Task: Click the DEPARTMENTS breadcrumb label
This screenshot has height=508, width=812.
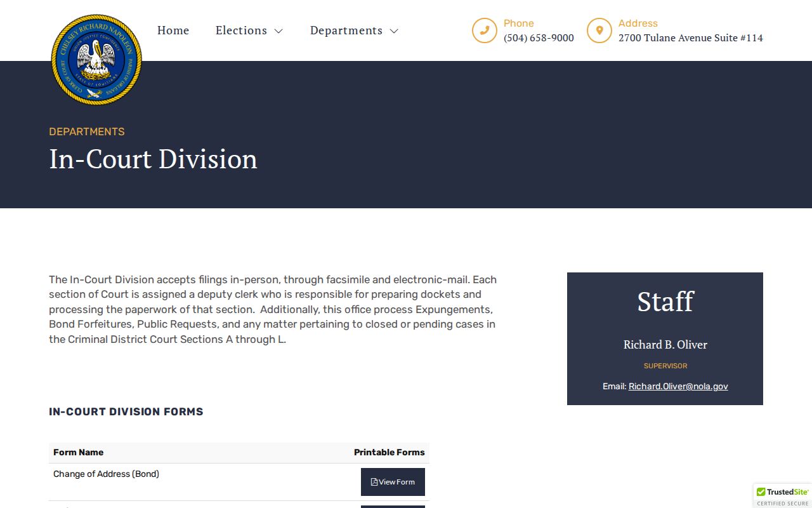Action: [x=87, y=131]
